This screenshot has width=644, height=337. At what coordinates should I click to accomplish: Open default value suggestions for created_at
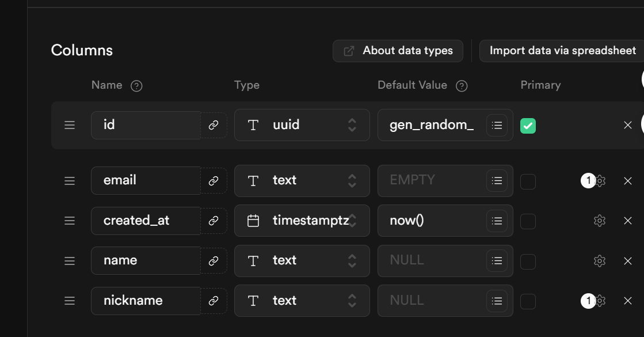click(x=497, y=221)
